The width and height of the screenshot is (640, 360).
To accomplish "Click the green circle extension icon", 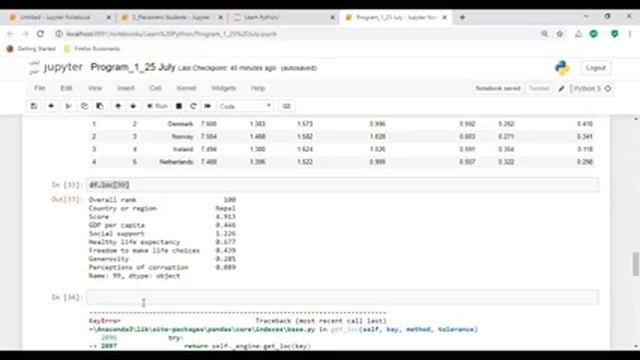I will (x=594, y=34).
